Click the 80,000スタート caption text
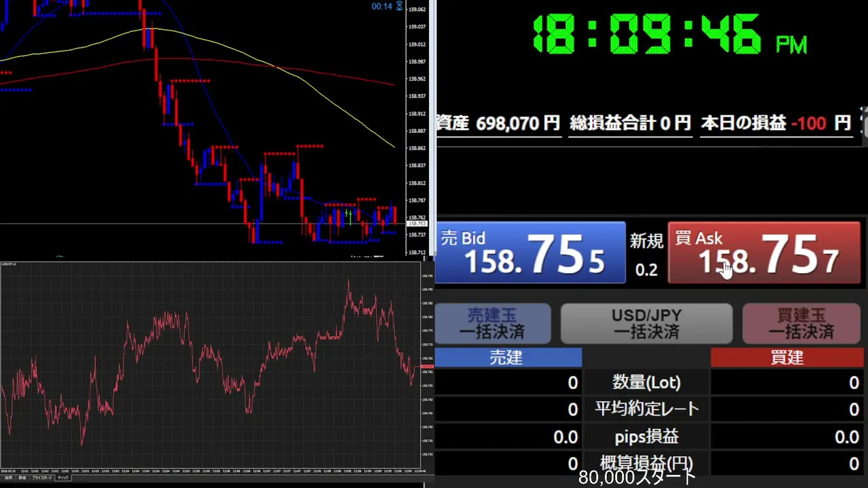This screenshot has width=868, height=488. 637,477
